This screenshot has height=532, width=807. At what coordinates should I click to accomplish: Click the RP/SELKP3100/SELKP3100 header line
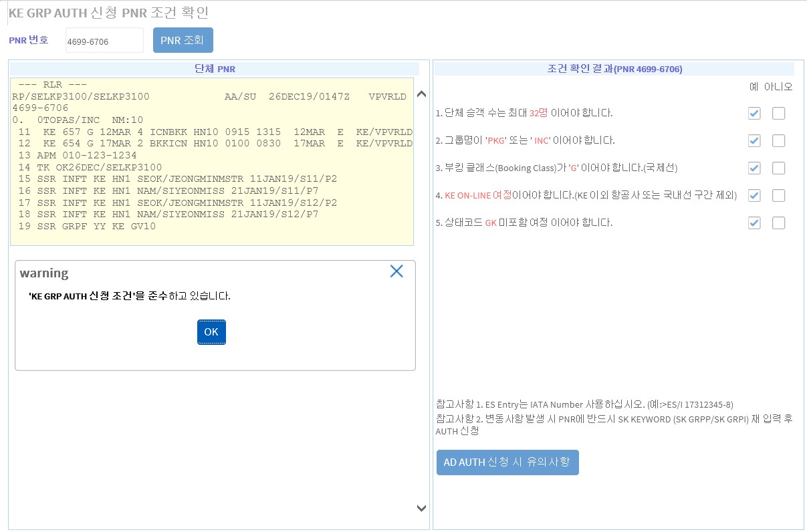pos(209,97)
